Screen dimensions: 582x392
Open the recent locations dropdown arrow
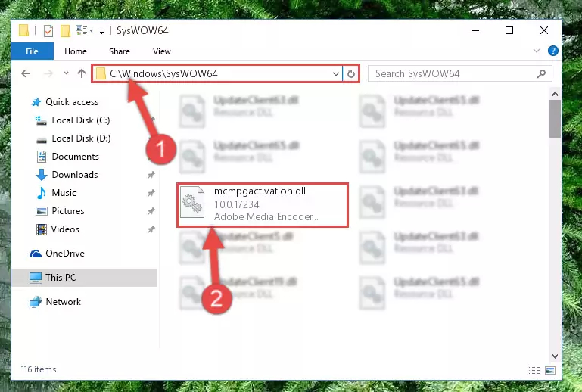tap(66, 73)
